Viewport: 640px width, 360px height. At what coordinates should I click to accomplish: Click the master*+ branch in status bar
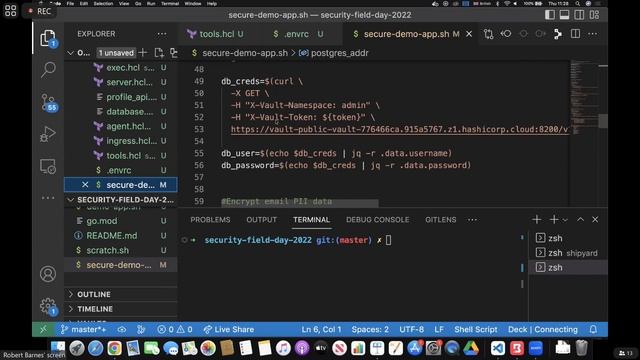(x=84, y=329)
